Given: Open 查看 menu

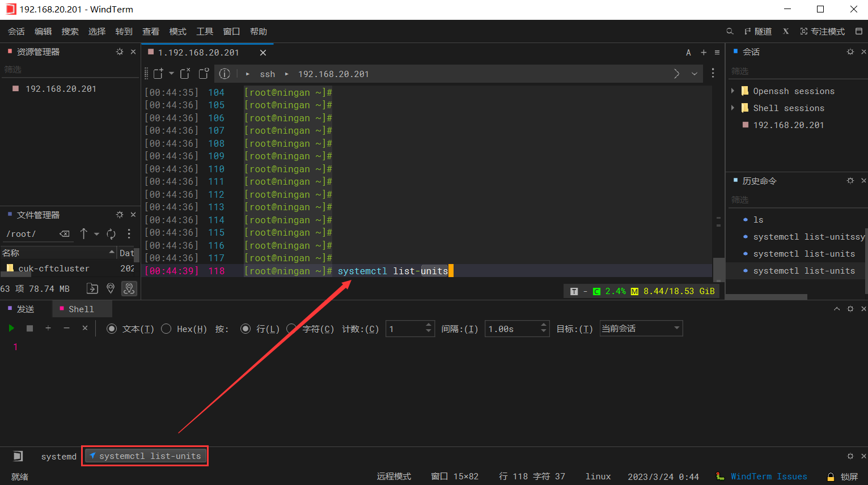Looking at the screenshot, I should tap(151, 32).
